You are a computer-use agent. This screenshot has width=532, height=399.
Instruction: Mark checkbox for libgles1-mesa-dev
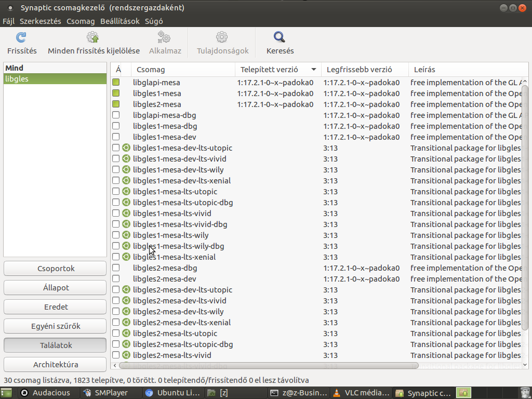[x=116, y=137]
